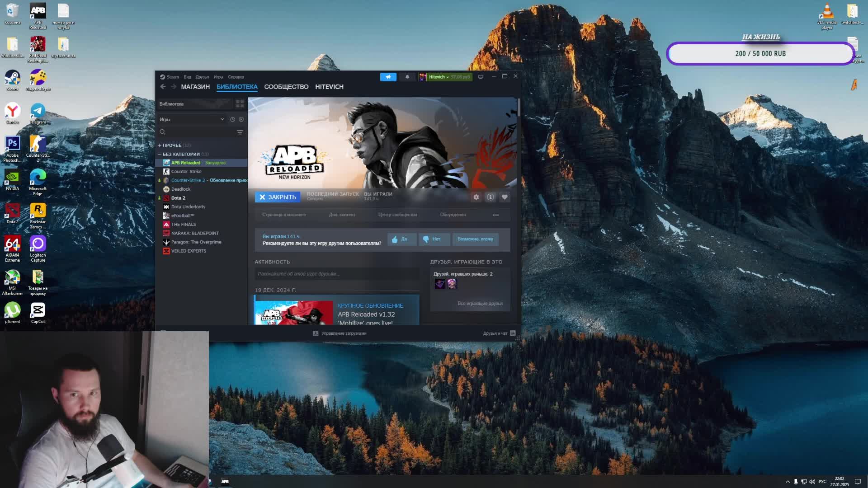868x488 pixels.
Task: Click the blue announcements megaphone icon
Action: coord(388,77)
